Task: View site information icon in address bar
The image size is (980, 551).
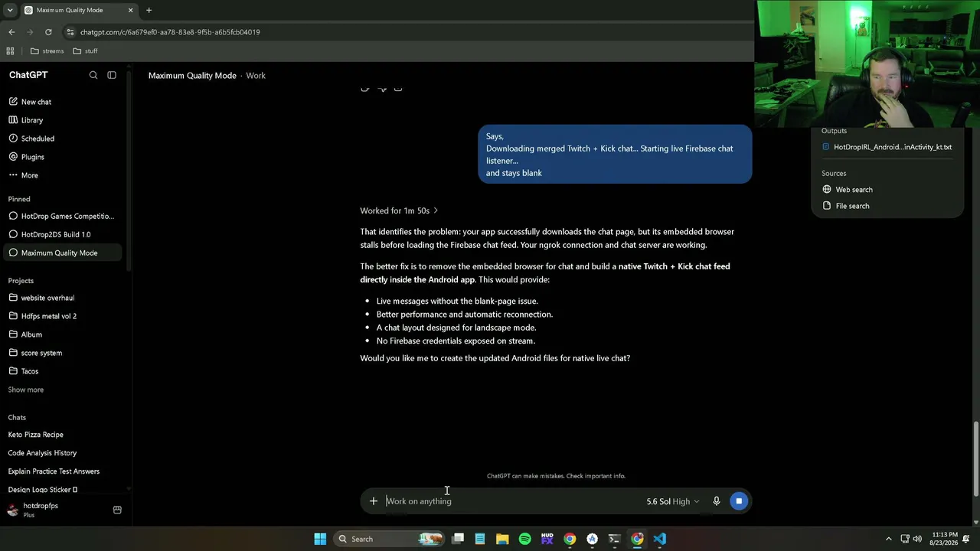Action: [x=70, y=32]
